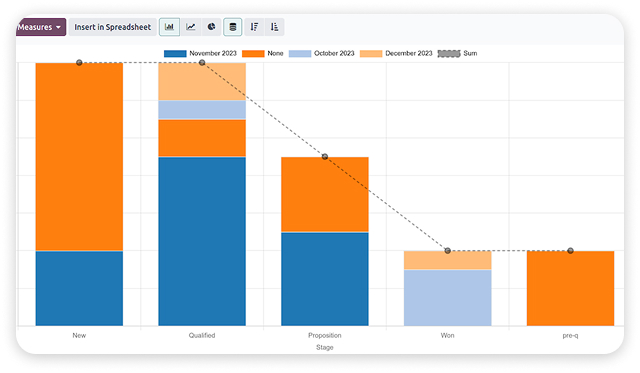Click the orange segment of New bar
This screenshot has width=640, height=373.
79,157
